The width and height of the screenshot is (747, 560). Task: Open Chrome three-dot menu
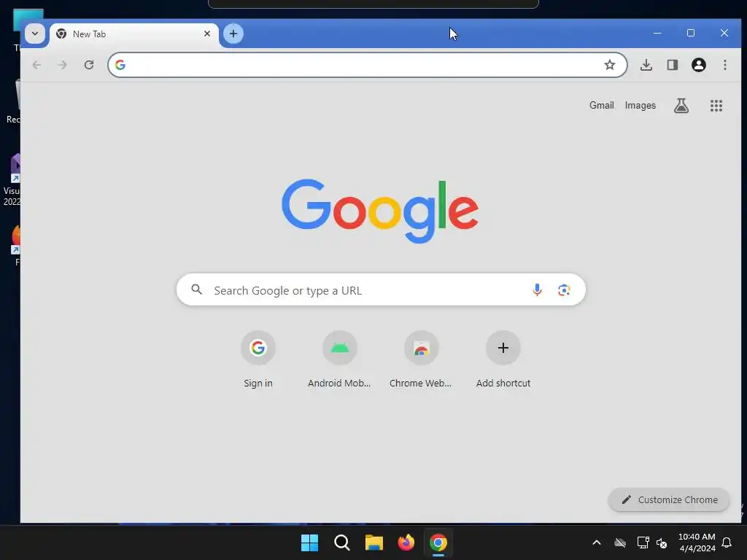click(724, 65)
